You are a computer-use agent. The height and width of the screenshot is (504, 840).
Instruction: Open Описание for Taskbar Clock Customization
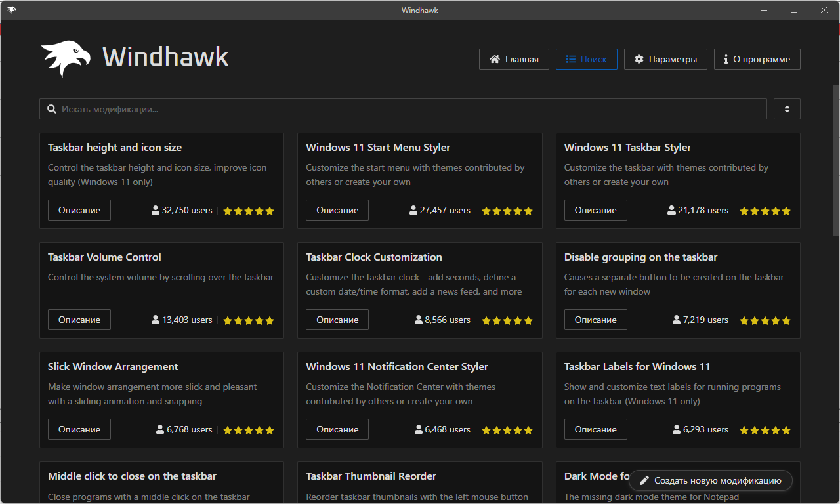tap(337, 320)
